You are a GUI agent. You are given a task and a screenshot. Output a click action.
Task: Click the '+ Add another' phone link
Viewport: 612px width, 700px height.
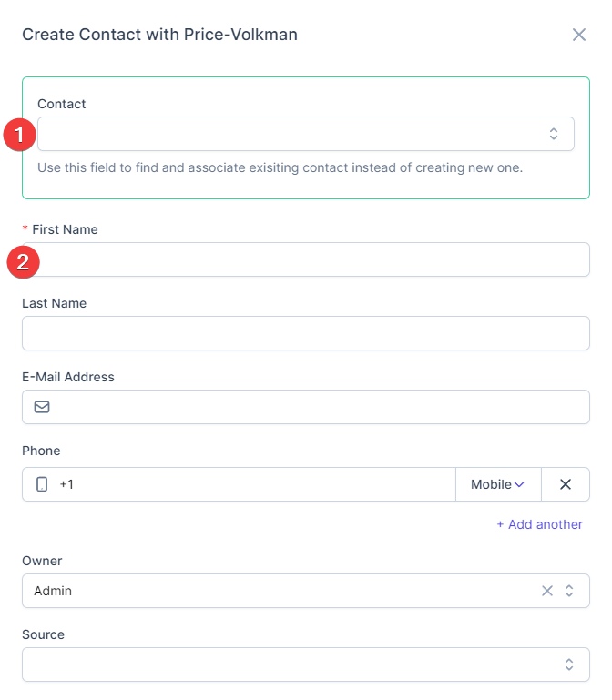(x=539, y=524)
